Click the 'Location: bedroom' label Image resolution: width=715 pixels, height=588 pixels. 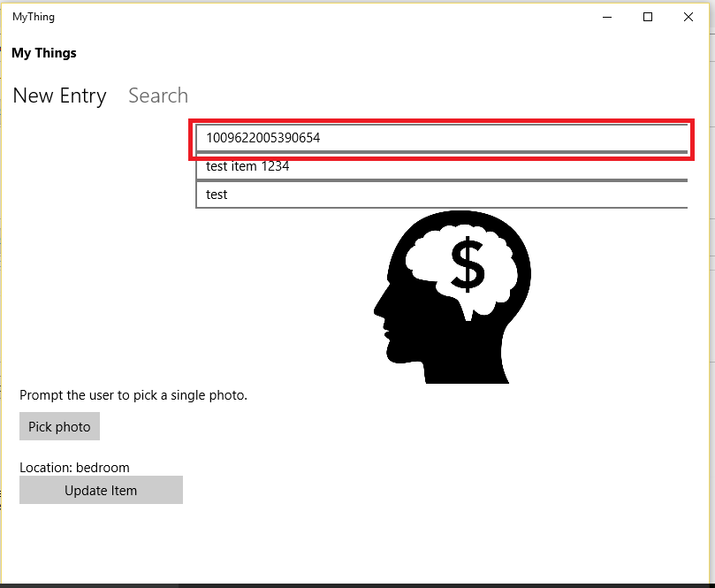[74, 468]
